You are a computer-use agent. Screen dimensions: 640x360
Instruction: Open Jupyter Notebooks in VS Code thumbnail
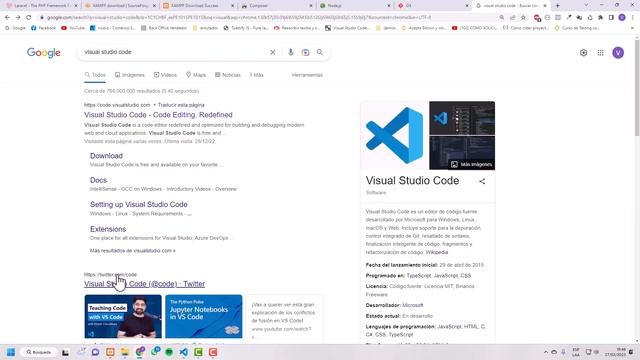pos(204,317)
